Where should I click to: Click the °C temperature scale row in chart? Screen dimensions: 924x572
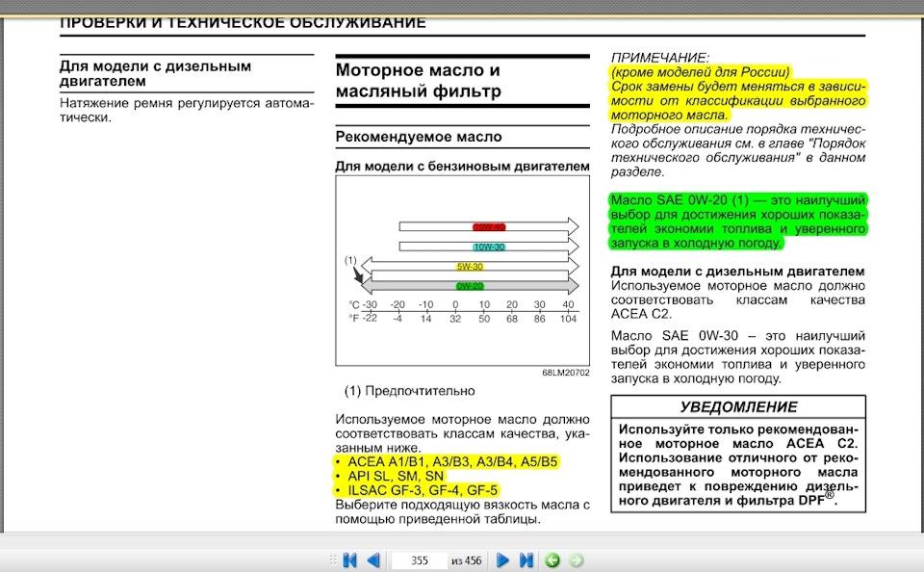[461, 305]
